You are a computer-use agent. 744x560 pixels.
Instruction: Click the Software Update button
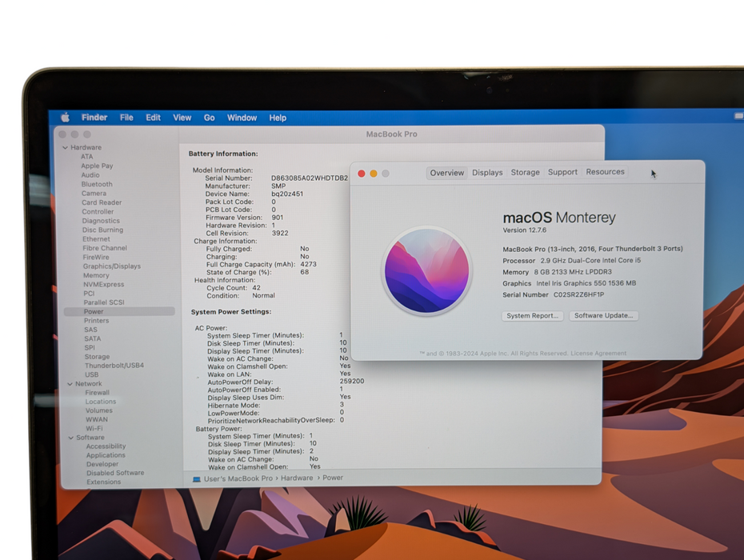(603, 315)
